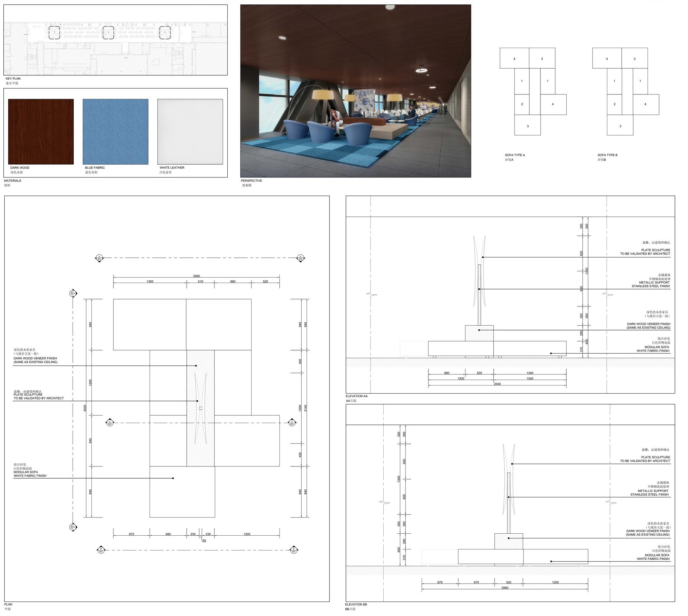688x616 pixels.
Task: Pick the Dark Wood material swatch
Action: click(41, 132)
